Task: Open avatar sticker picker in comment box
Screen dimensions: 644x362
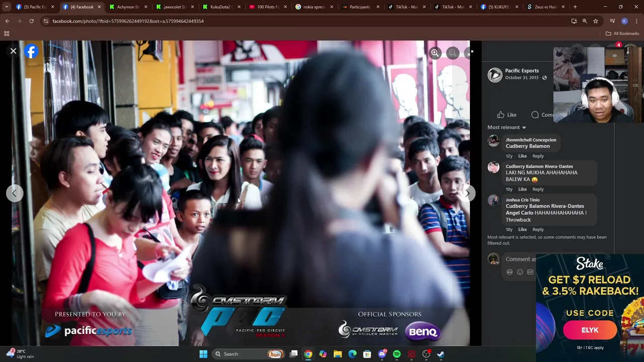Action: point(510,272)
